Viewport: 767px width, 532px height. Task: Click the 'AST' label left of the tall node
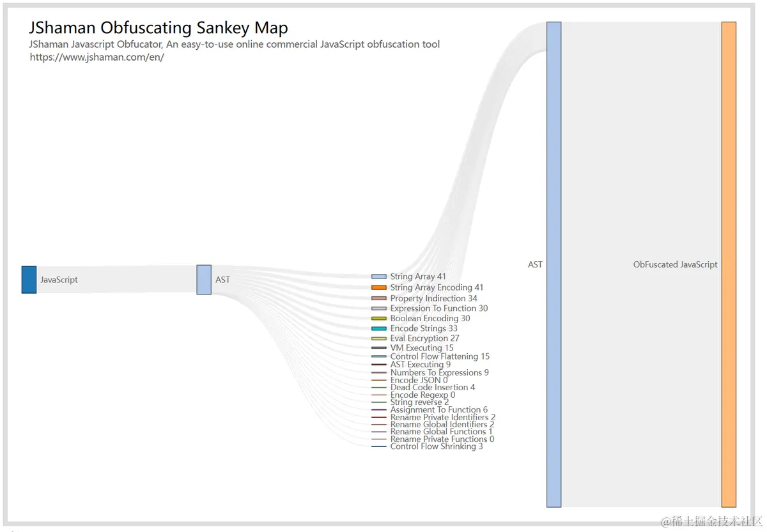point(535,264)
